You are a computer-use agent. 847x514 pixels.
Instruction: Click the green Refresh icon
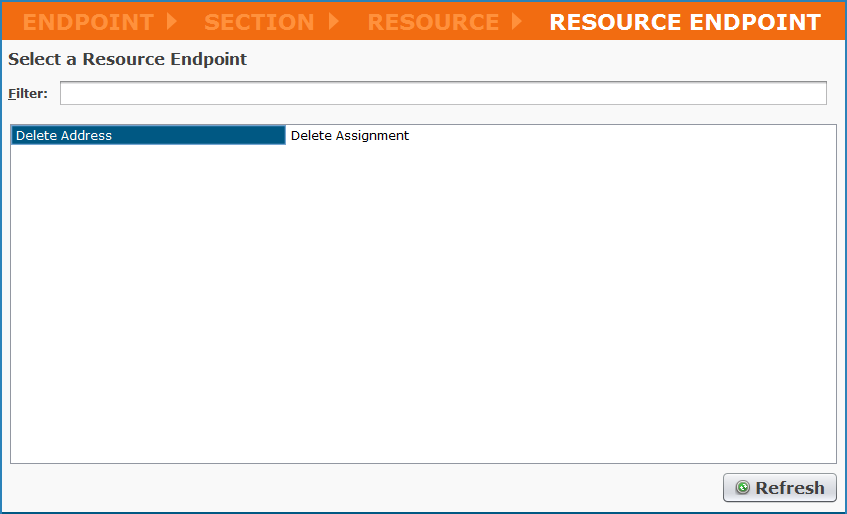[742, 488]
